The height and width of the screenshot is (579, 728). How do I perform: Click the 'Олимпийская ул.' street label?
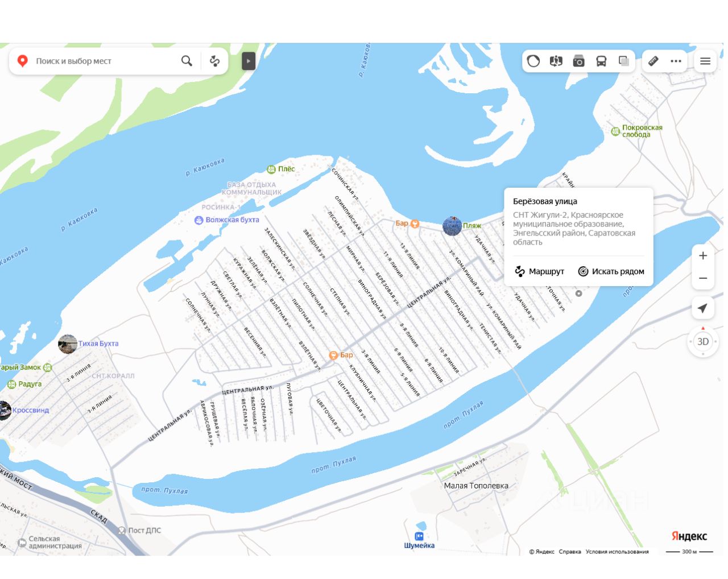click(349, 216)
